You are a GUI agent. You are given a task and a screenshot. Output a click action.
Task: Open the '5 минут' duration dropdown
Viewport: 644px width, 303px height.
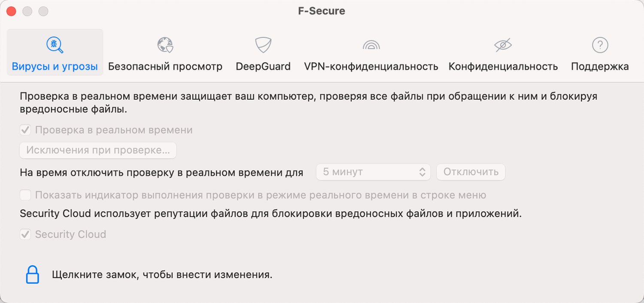tap(373, 172)
